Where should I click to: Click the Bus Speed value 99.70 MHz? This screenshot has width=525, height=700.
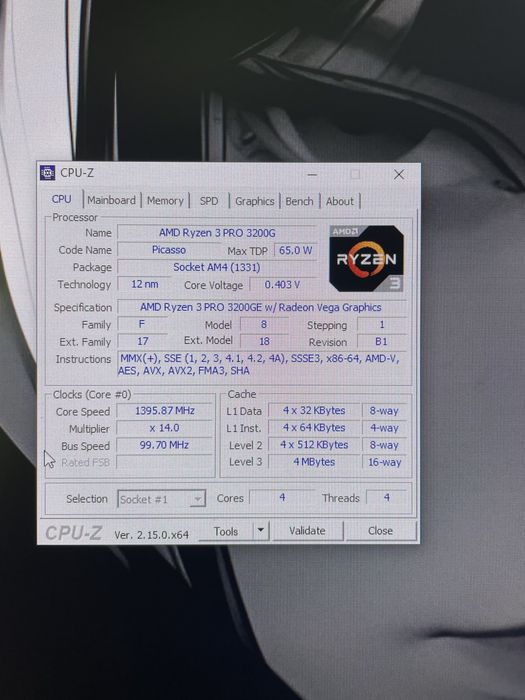point(165,445)
